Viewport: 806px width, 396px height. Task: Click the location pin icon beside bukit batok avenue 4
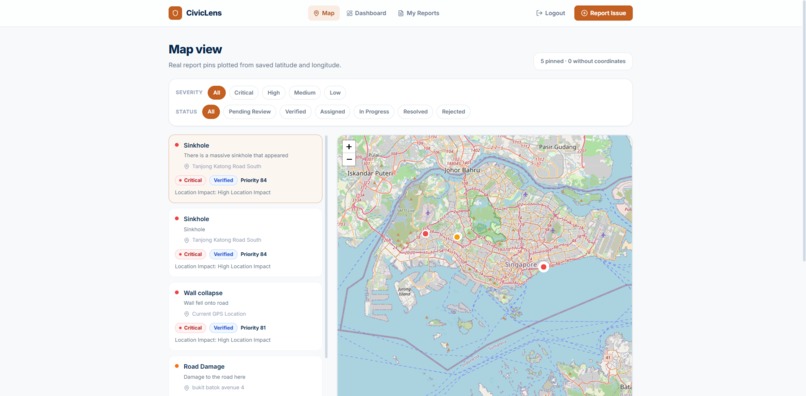click(x=187, y=388)
